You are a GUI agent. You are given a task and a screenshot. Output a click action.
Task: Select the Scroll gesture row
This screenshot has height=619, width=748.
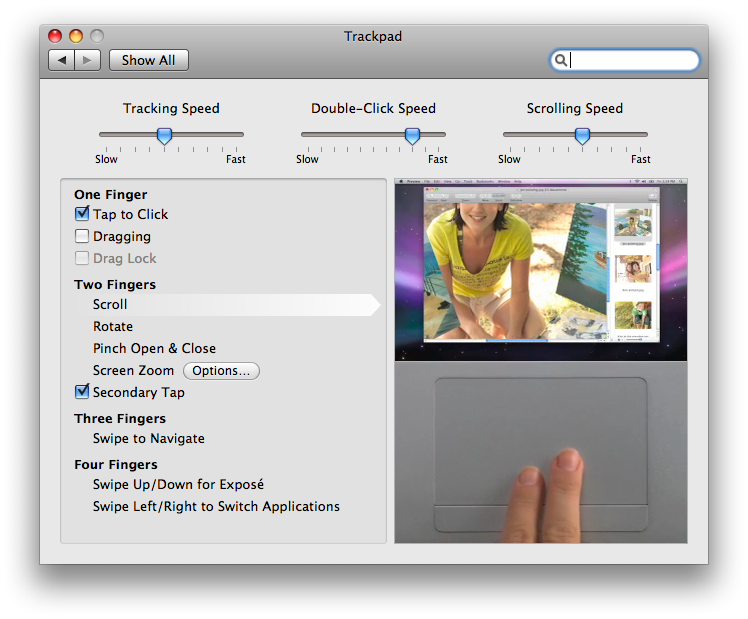point(227,305)
